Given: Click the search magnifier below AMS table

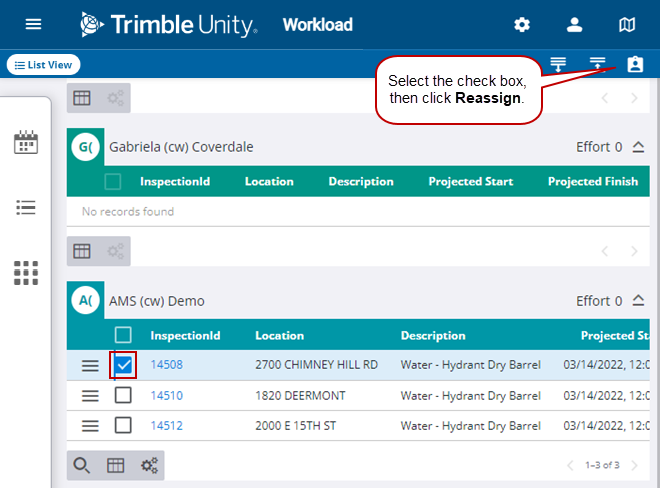Looking at the screenshot, I should [x=82, y=465].
